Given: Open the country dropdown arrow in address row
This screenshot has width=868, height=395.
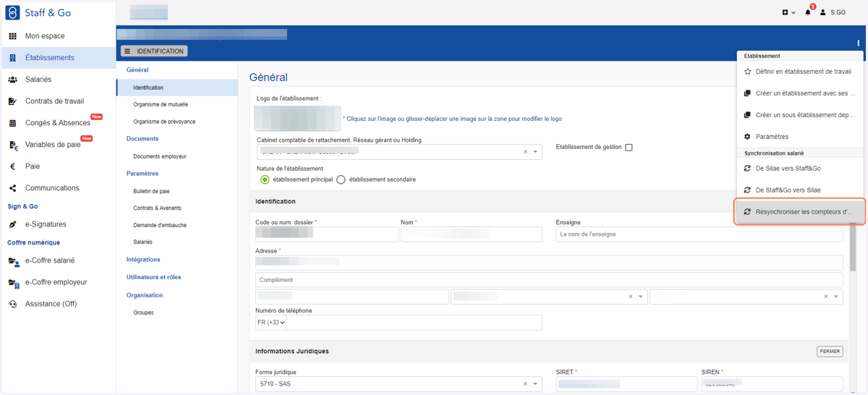Looking at the screenshot, I should tap(836, 297).
